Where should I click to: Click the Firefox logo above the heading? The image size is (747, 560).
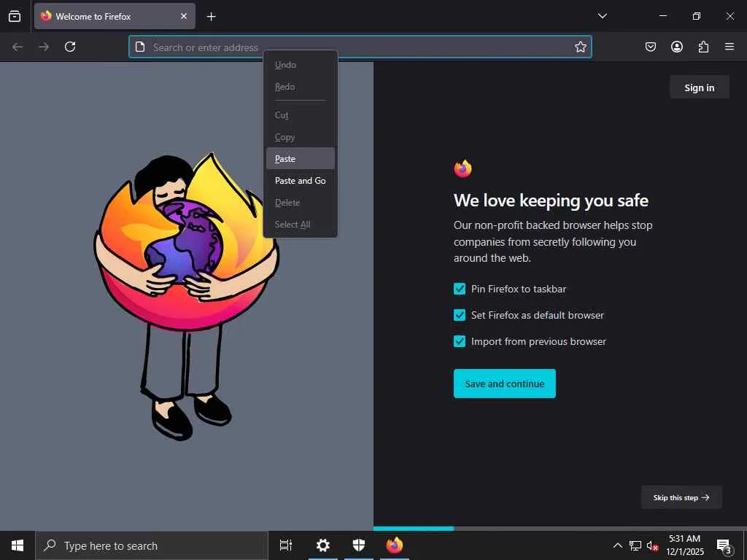coord(462,168)
